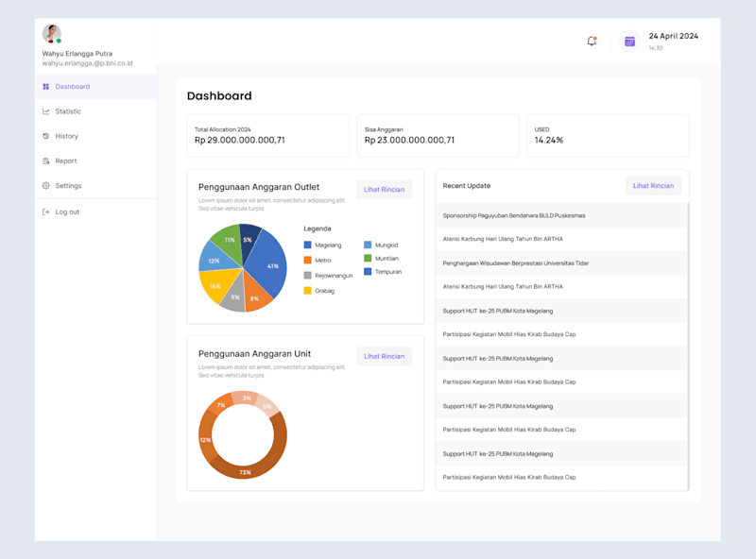
Task: Select the 8% orange pie slice
Action: (255, 295)
